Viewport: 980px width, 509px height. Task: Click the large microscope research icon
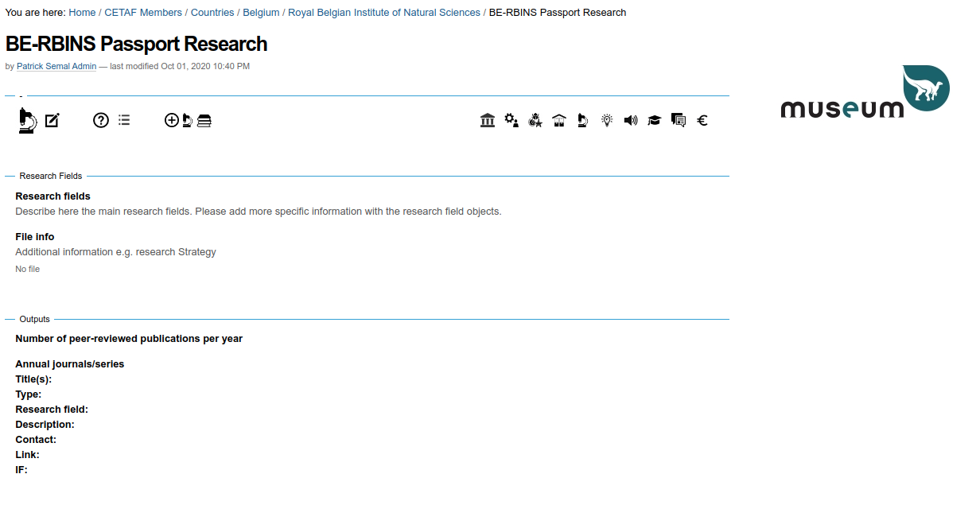click(27, 120)
